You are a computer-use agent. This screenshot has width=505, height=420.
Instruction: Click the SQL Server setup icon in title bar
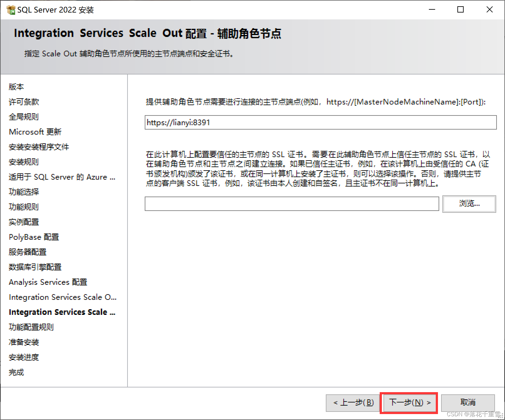point(11,10)
